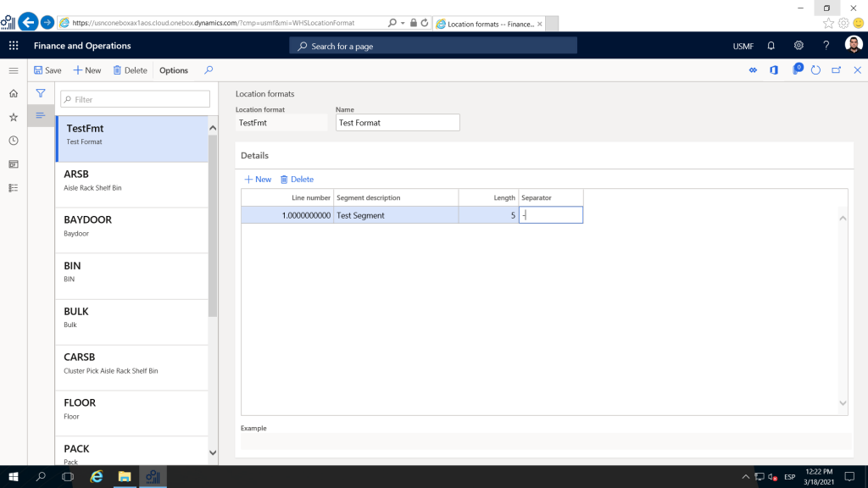Collapse the Location formats header section

click(266, 93)
